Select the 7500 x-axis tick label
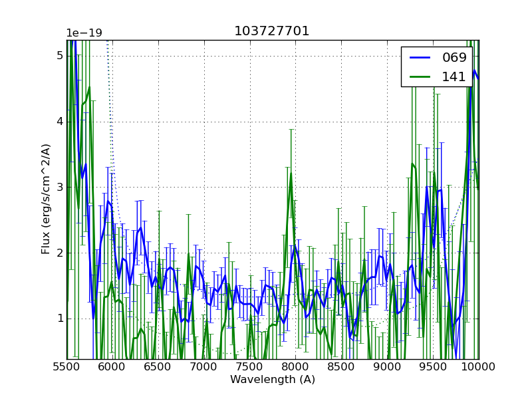 point(250,367)
